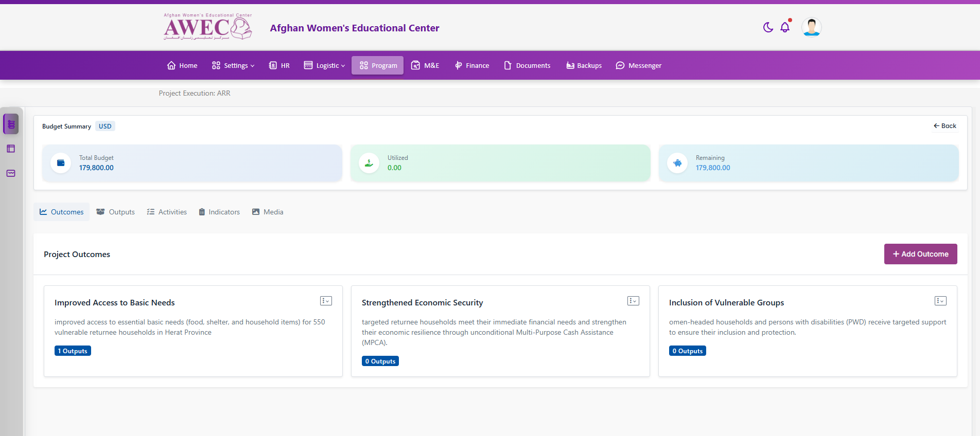Go back using the Back link
Screen dimensions: 980x436
tap(945, 126)
